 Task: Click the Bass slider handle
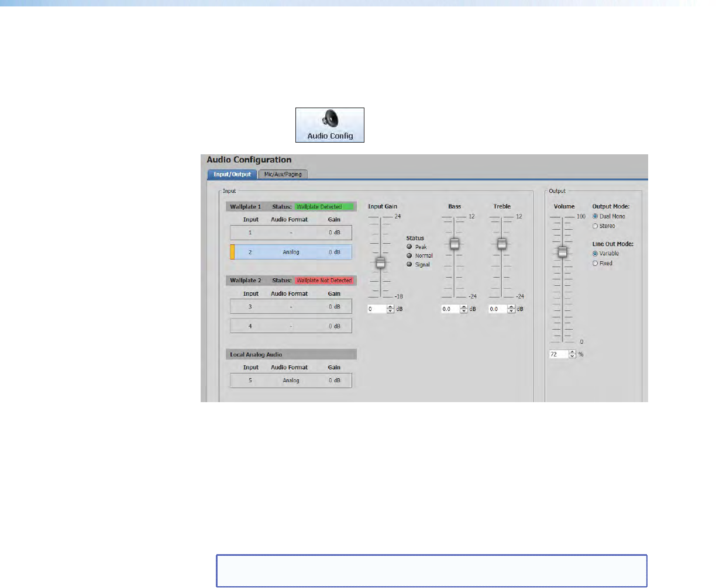click(454, 244)
